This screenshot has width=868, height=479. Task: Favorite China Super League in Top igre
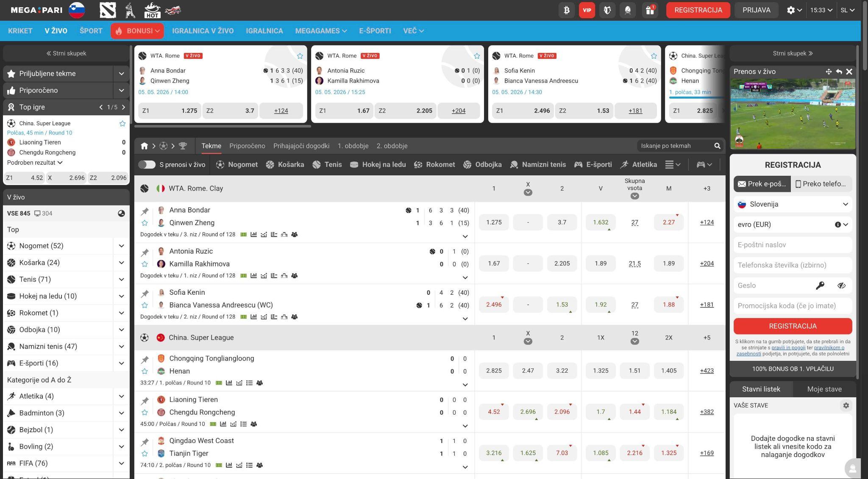point(122,123)
